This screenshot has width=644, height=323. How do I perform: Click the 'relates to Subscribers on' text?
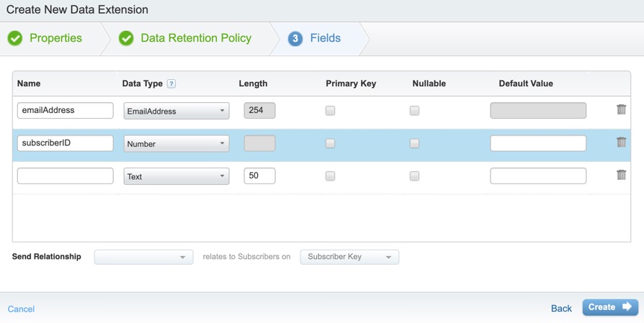tap(246, 257)
